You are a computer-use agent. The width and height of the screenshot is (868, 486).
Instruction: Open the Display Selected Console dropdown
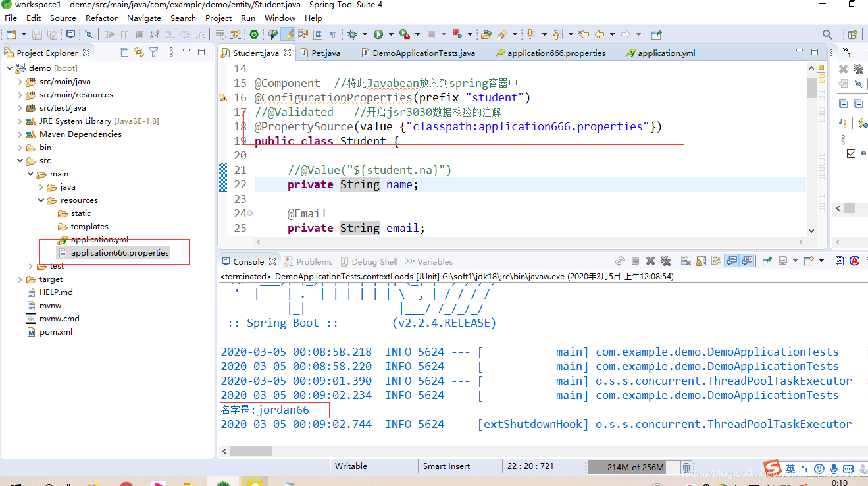795,261
